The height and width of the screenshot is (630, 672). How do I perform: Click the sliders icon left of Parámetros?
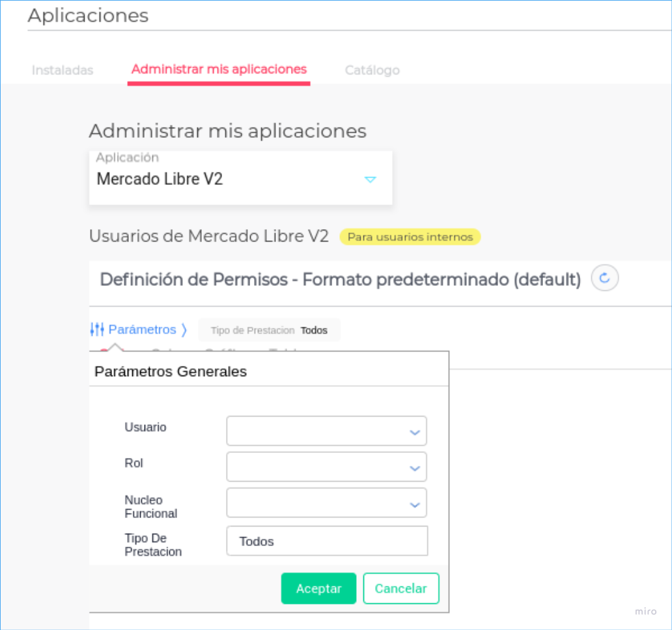[97, 329]
